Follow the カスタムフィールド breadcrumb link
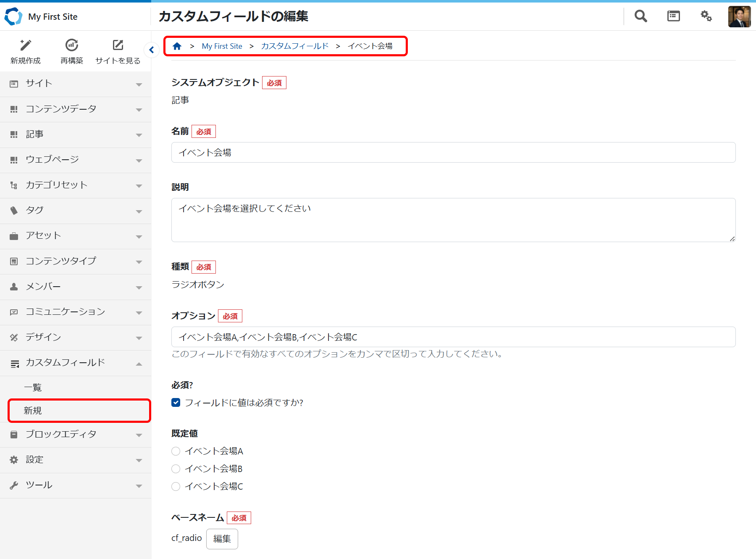 tap(294, 46)
